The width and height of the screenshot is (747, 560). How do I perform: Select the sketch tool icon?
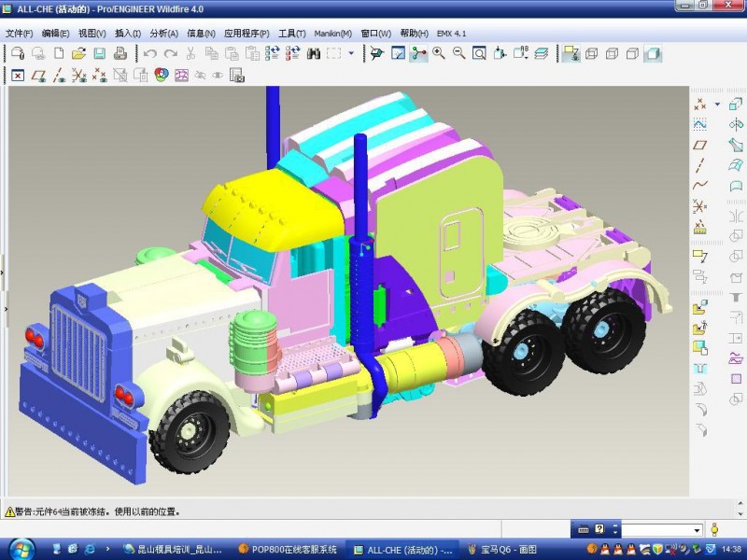point(699,124)
